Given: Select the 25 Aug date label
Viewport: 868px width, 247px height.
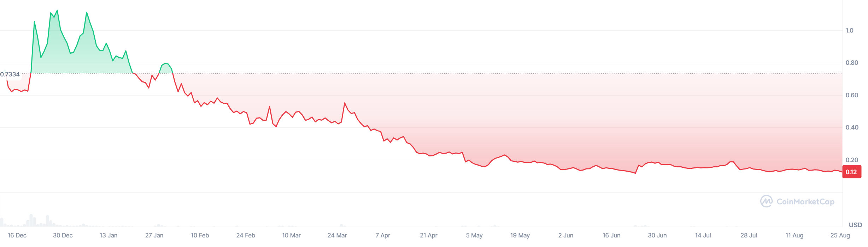Looking at the screenshot, I should coord(840,235).
